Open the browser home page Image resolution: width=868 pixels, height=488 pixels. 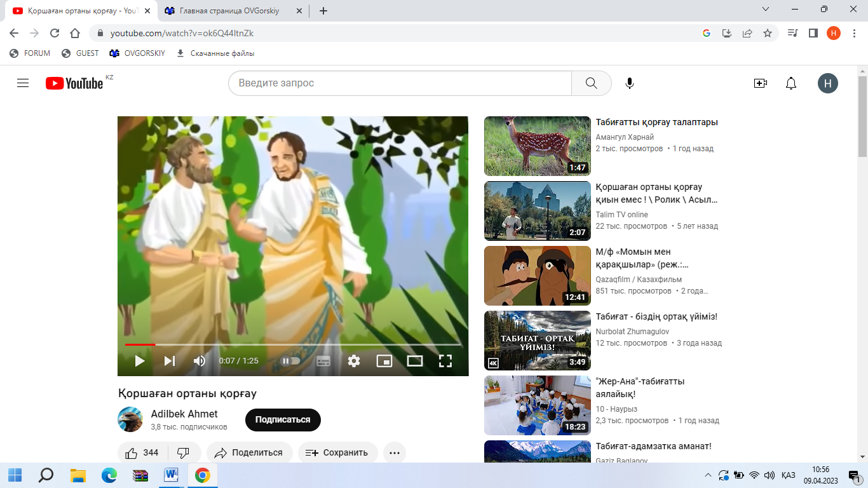tap(75, 33)
